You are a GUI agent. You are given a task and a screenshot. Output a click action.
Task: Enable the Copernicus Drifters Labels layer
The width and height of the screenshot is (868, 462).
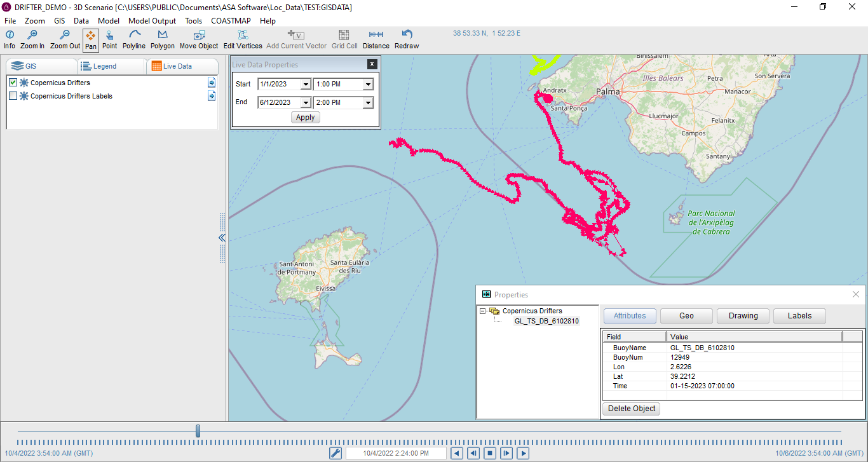(x=13, y=96)
